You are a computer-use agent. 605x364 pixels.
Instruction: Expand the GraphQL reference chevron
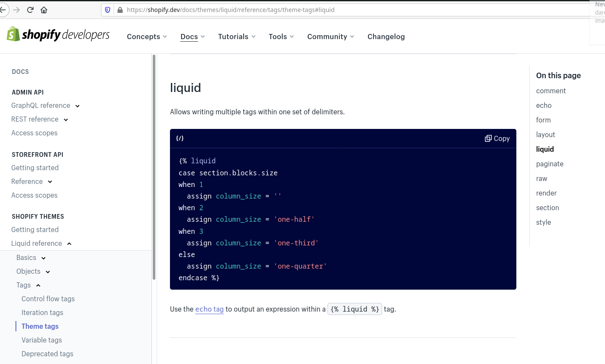point(77,106)
